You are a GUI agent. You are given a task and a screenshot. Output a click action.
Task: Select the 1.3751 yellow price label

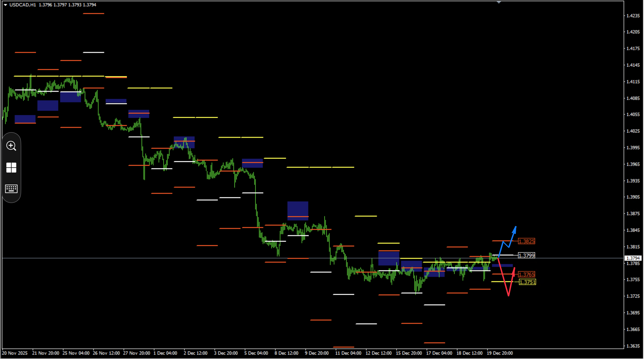coord(528,282)
